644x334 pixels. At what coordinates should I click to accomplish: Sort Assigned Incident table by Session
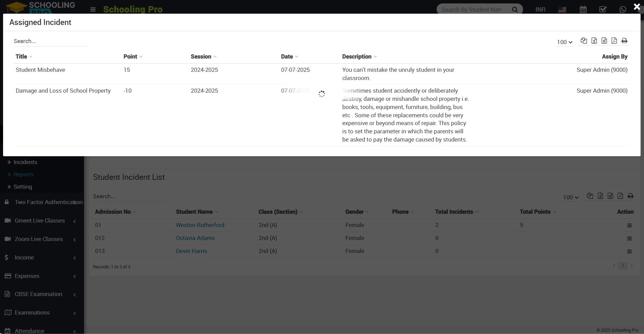pyautogui.click(x=204, y=56)
